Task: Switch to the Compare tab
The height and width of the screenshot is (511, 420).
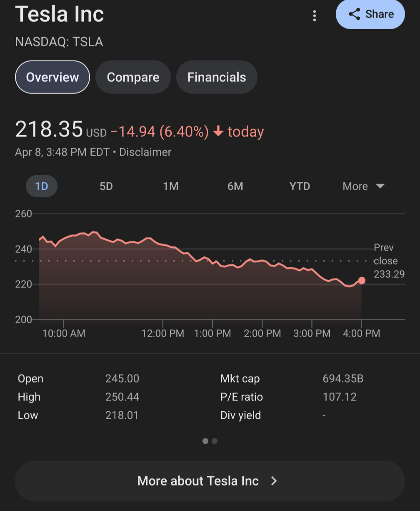Action: coord(133,77)
